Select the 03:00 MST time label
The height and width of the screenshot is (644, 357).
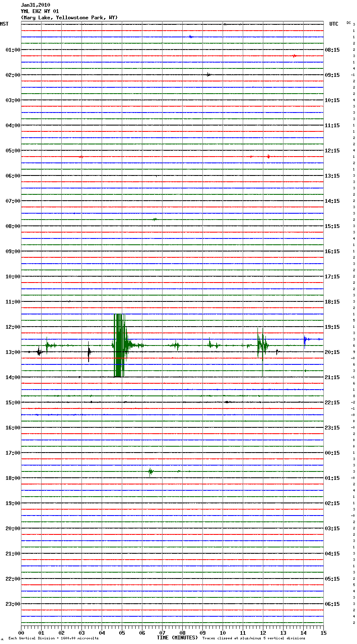tap(13, 100)
